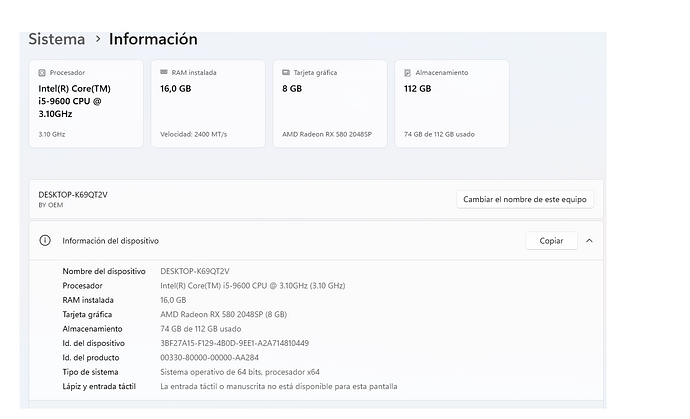Click Cambiar el nombre de este equipo
This screenshot has height=419, width=690.
point(525,199)
